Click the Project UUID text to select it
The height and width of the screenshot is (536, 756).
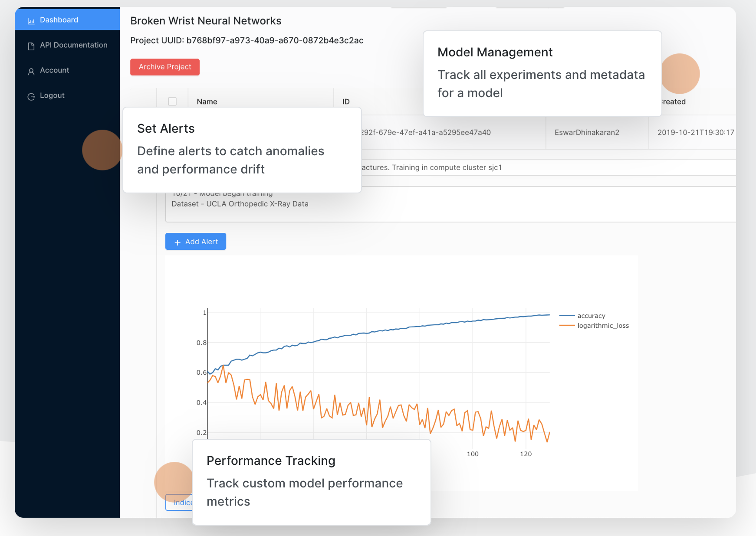tap(247, 40)
